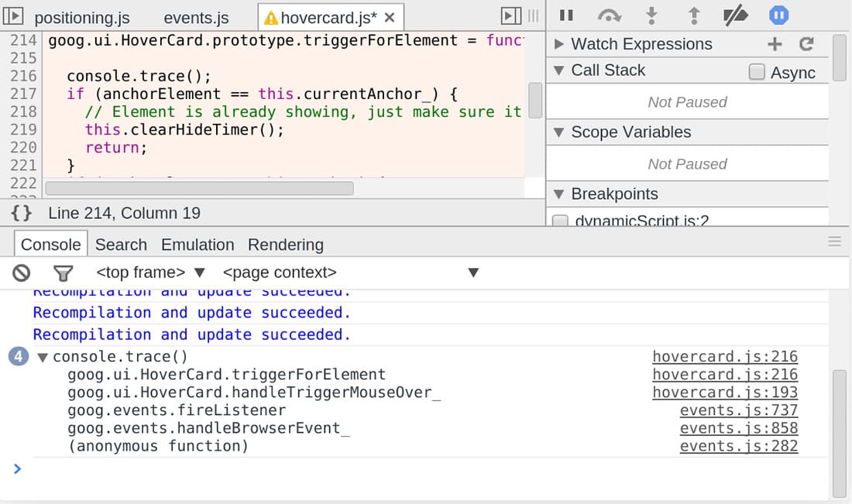Image resolution: width=852 pixels, height=504 pixels.
Task: Open the top frame selector dropdown
Action: point(150,273)
